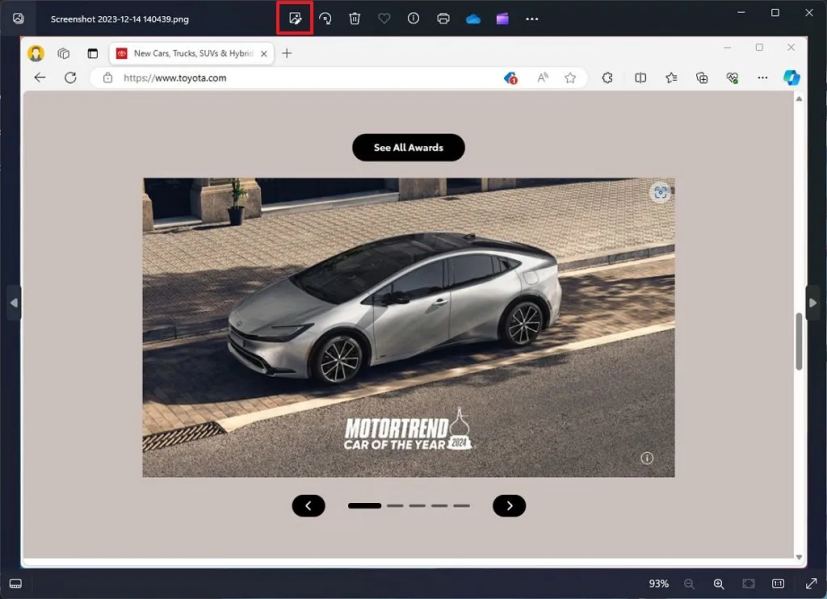Image resolution: width=827 pixels, height=599 pixels.
Task: Open Edge Settings and more menu
Action: 763,78
